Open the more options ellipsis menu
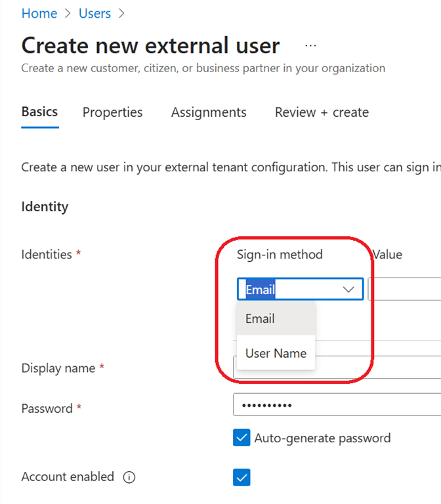Image resolution: width=441 pixels, height=504 pixels. pos(310,45)
